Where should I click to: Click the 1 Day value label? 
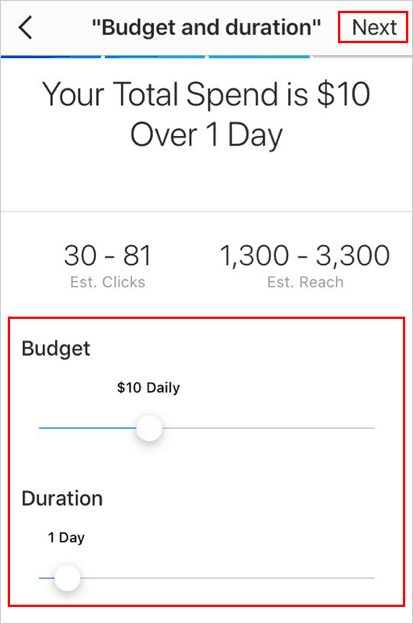[x=66, y=538]
